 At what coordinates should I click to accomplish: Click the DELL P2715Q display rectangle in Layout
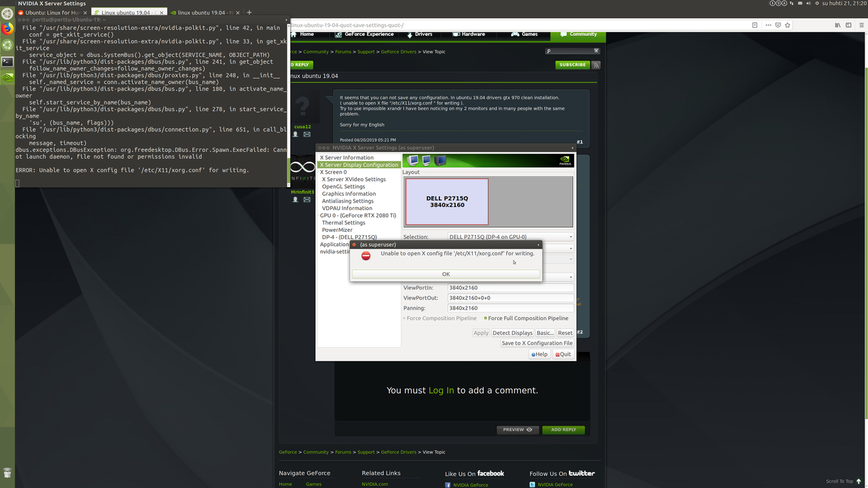pos(447,201)
